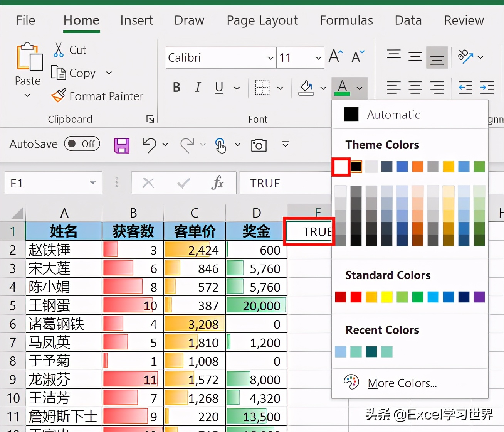Open the Name Box dropdown arrow
This screenshot has width=504, height=432.
tap(93, 183)
